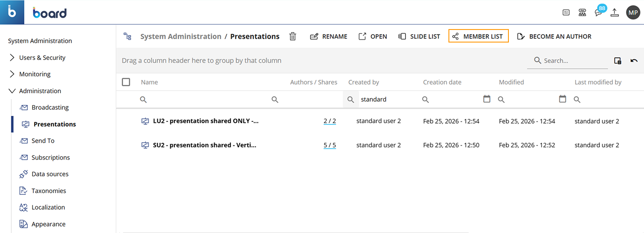Click MEMBER LIST in the toolbar
This screenshot has width=644, height=233.
tap(478, 36)
